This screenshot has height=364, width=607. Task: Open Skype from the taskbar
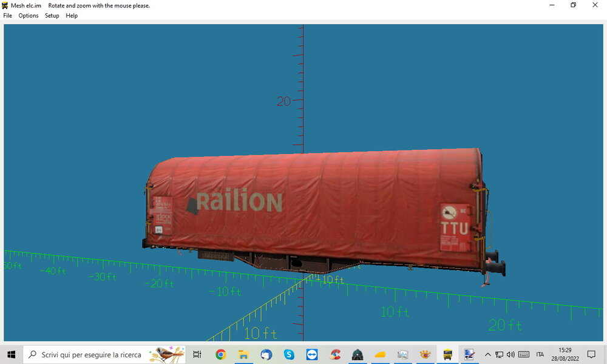pyautogui.click(x=289, y=354)
